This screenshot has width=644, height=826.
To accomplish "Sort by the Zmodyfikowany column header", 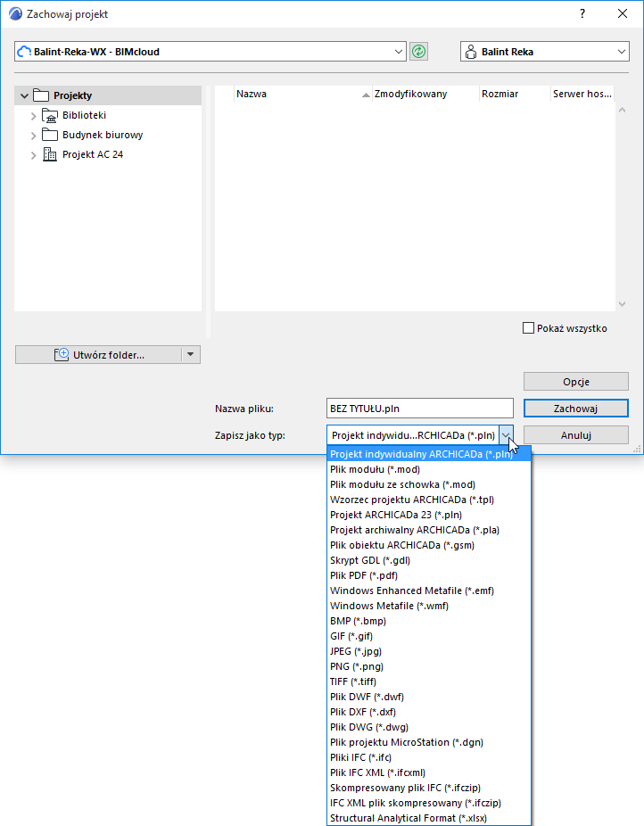I will pyautogui.click(x=425, y=94).
